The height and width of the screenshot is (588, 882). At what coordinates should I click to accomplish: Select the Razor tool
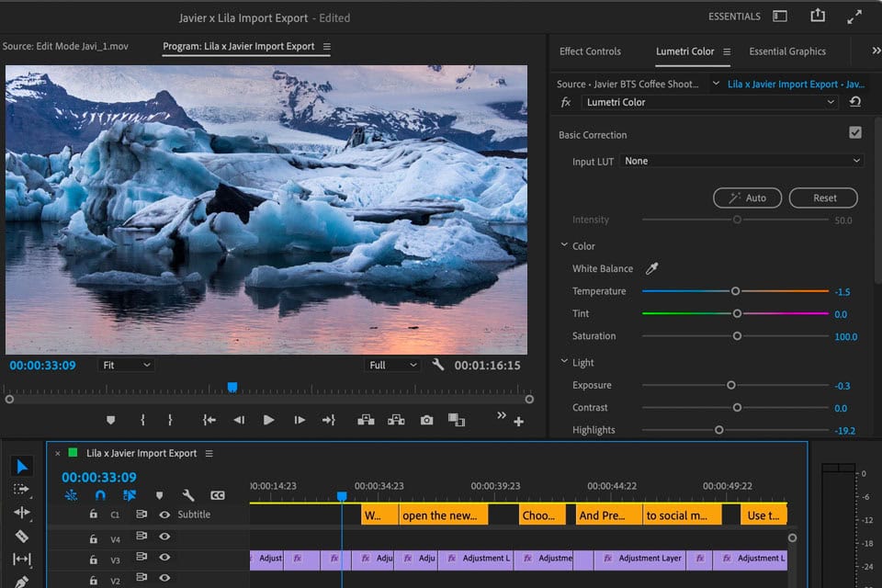22,536
